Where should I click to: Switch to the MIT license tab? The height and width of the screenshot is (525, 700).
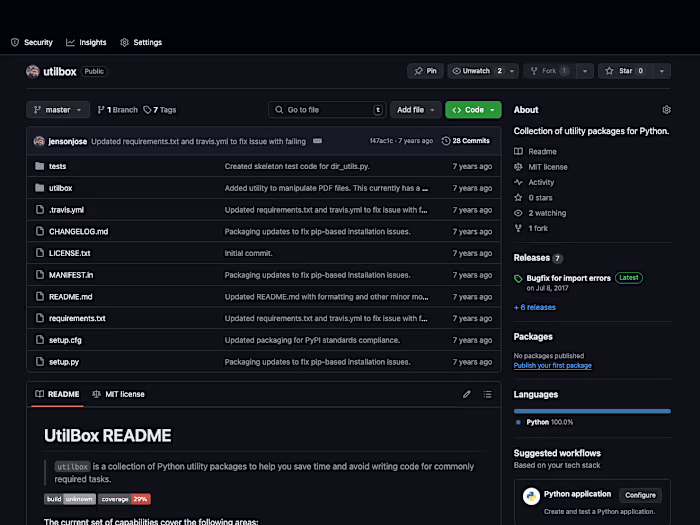coord(119,394)
